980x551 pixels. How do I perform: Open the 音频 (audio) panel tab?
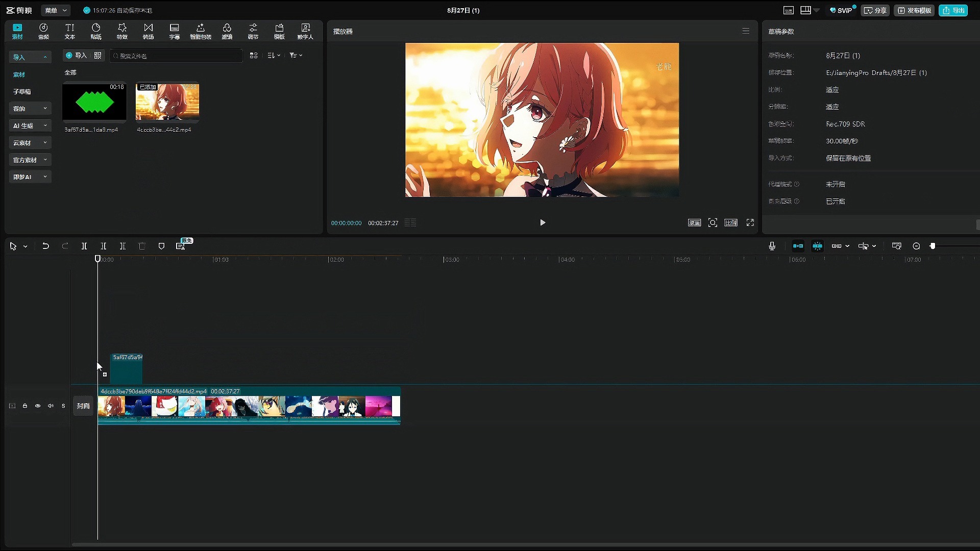tap(43, 31)
